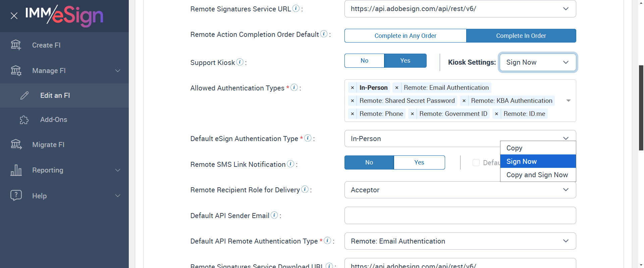Click the Help question mark icon
This screenshot has width=644, height=268.
click(16, 195)
